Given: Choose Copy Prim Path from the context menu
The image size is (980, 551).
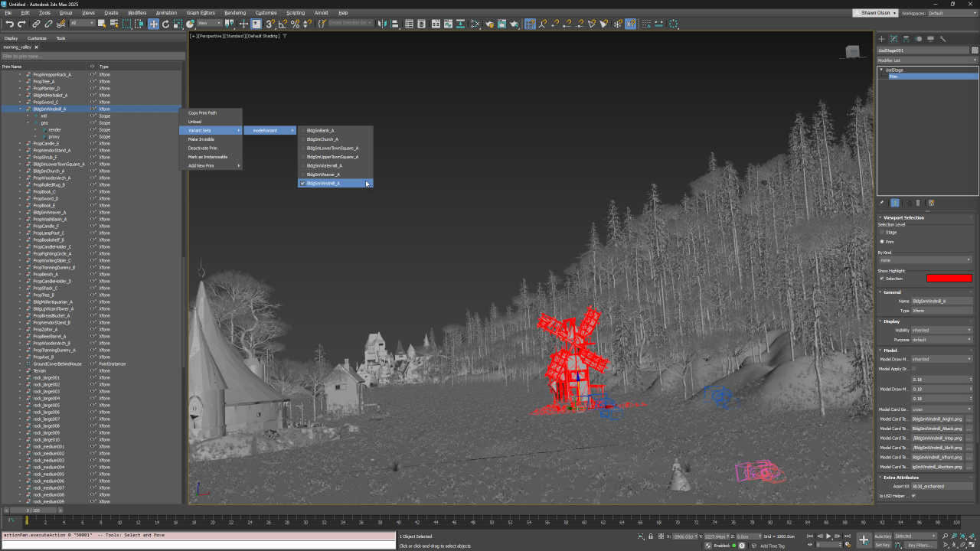Looking at the screenshot, I should pyautogui.click(x=202, y=112).
